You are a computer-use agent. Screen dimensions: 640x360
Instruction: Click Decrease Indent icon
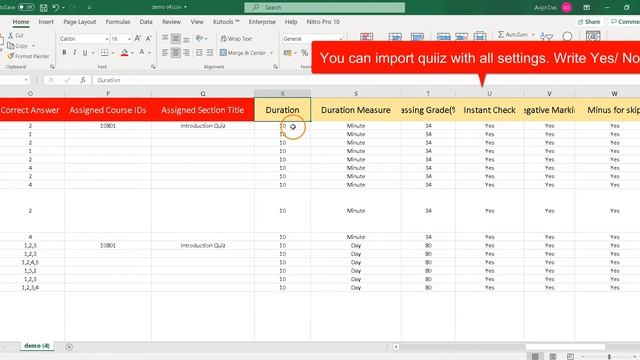(x=199, y=53)
